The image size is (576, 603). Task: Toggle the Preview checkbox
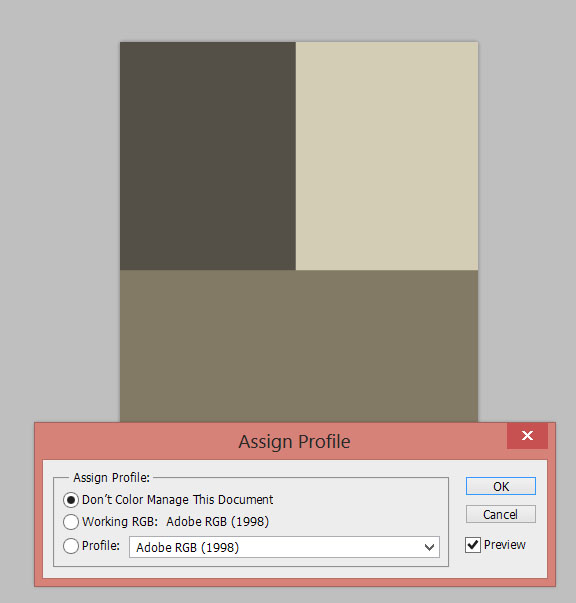click(x=473, y=545)
